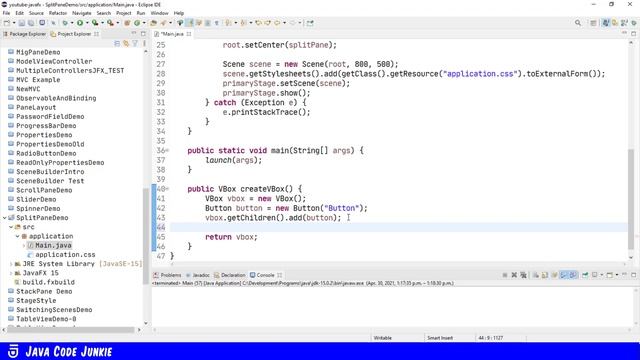Click the Search magnifier icon in toolbar
Screen dimensions: 640x360
578,23
